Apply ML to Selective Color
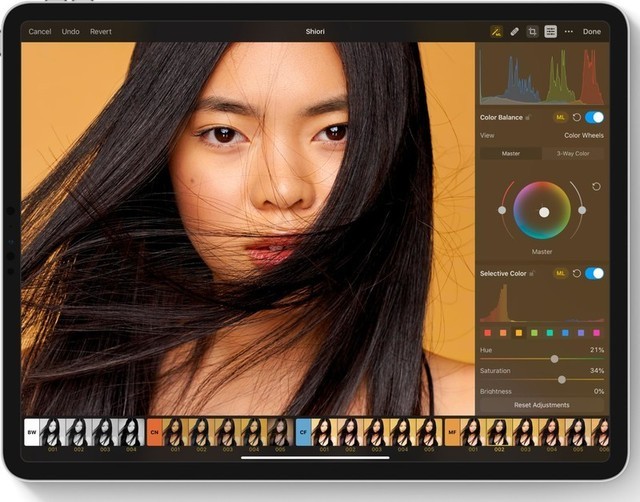The image size is (640, 502). coord(560,273)
